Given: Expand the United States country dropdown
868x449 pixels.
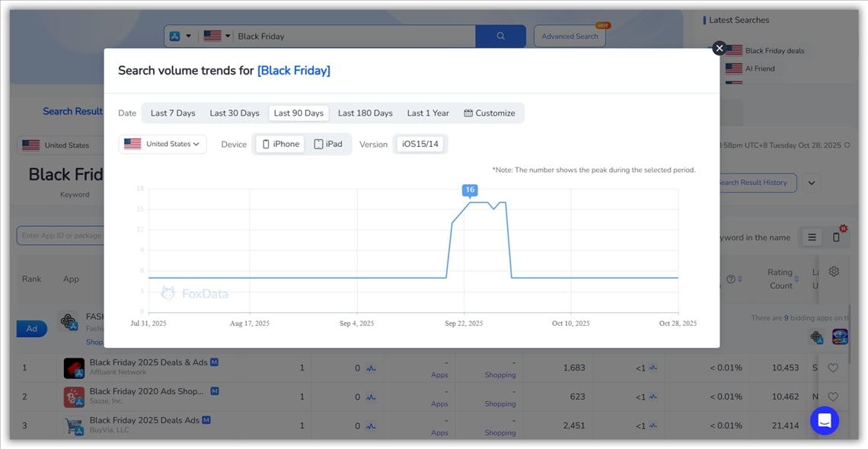Looking at the screenshot, I should pos(162,144).
